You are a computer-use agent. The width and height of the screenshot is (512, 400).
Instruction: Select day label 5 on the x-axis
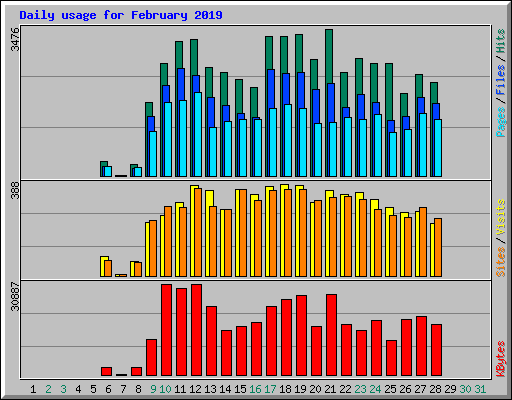(93, 389)
